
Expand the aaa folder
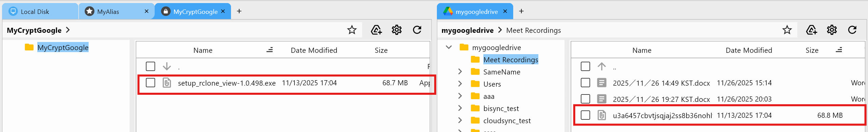(460, 96)
